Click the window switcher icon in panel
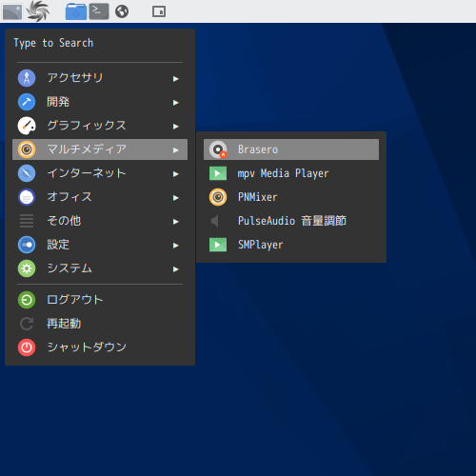The width and height of the screenshot is (476, 476). tap(159, 11)
